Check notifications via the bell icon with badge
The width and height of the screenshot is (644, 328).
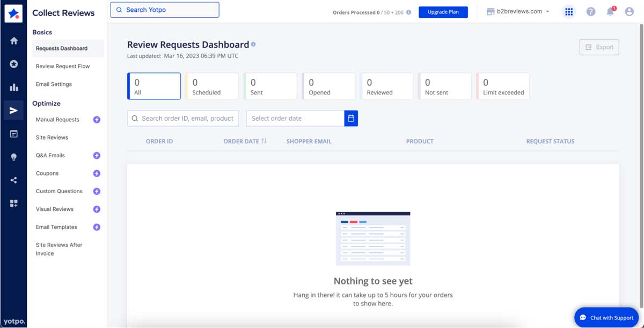[x=610, y=11]
